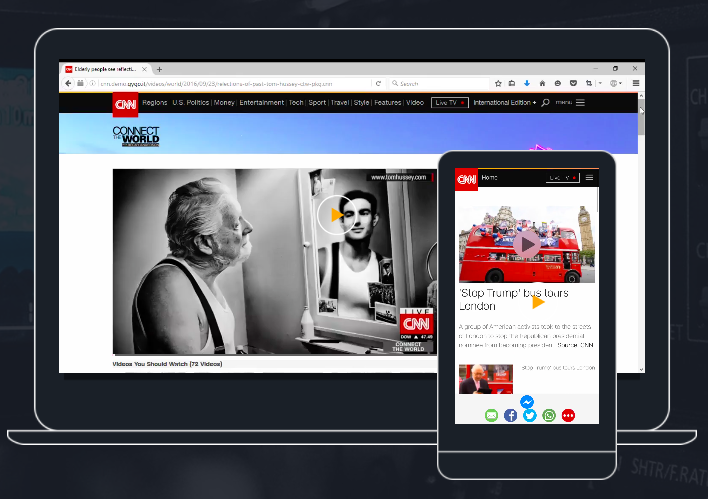
Task: Share via WhatsApp icon on phone
Action: [549, 415]
